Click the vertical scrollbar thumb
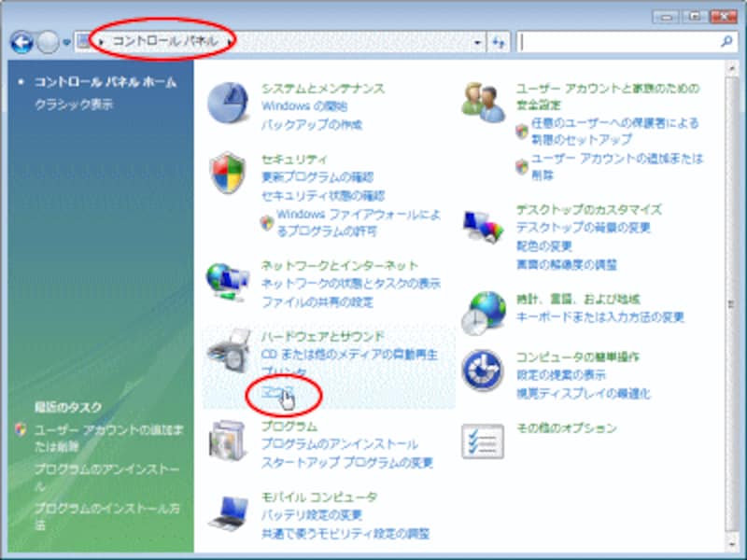This screenshot has width=747, height=560. pyautogui.click(x=731, y=305)
